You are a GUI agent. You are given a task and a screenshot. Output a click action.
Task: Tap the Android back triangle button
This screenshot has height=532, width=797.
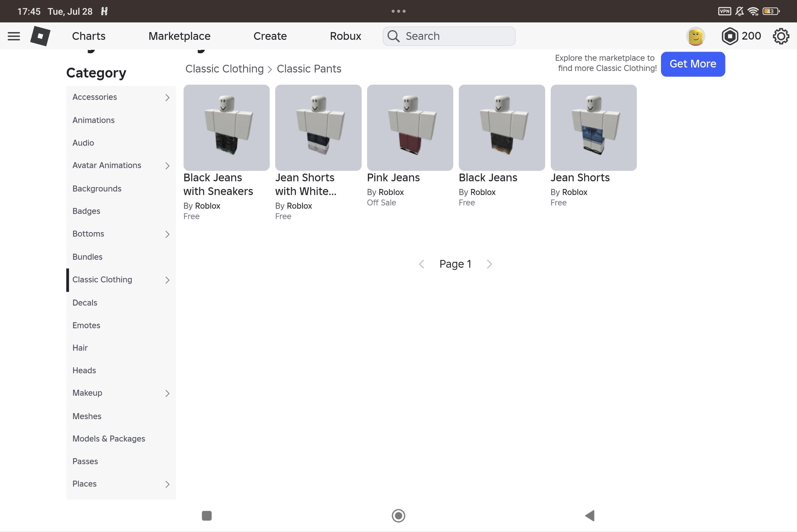[590, 516]
